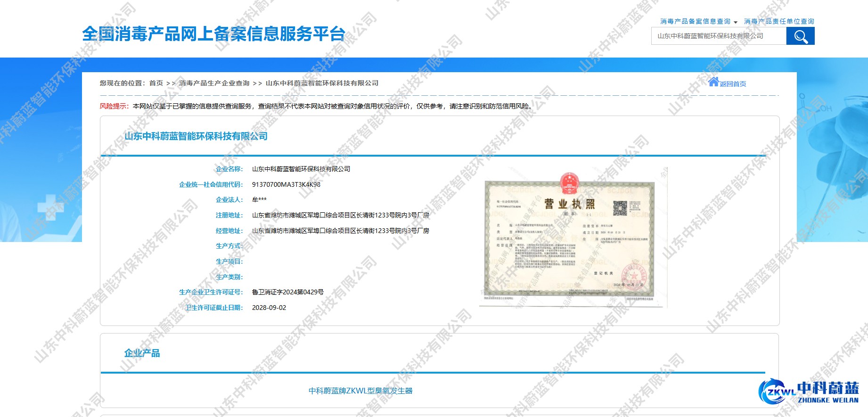Focus the search box containing 山东中科蔚蓝智能环保科技有限公司
The image size is (868, 417).
click(x=719, y=36)
